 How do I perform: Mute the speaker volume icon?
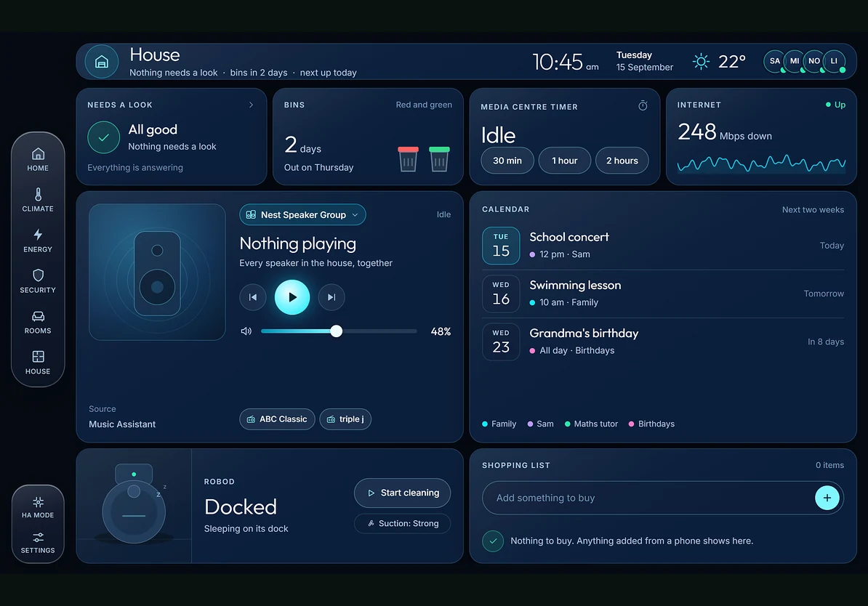(246, 331)
